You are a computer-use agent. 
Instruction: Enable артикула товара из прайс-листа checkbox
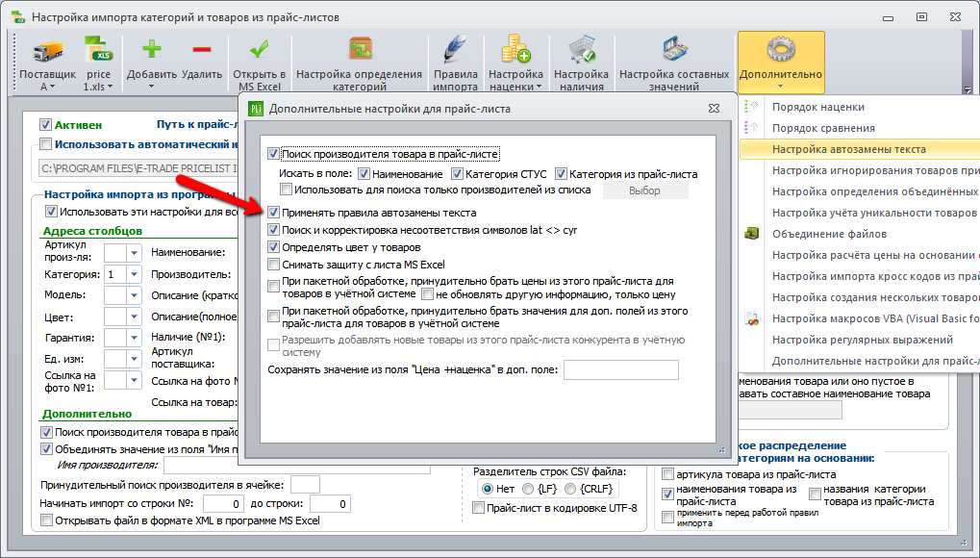coord(667,474)
